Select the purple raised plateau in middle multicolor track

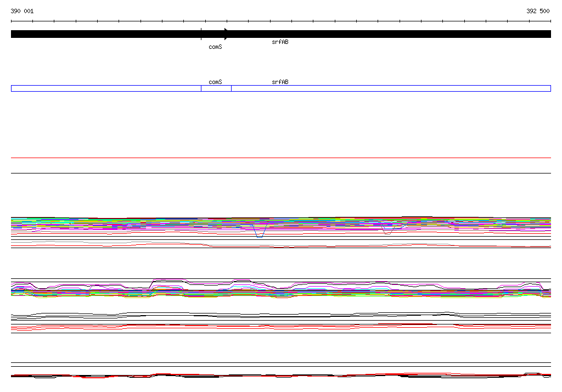[167, 281]
